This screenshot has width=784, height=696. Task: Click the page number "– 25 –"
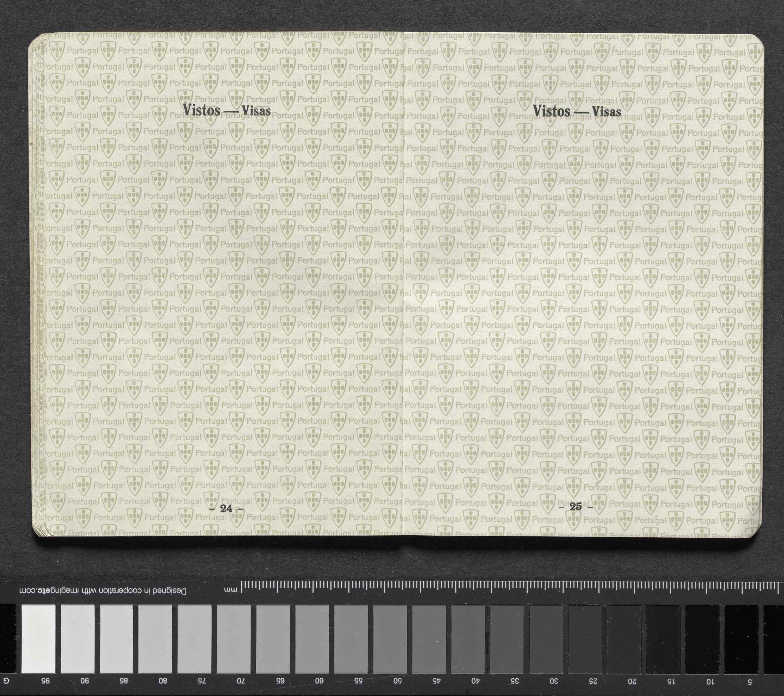click(x=576, y=507)
